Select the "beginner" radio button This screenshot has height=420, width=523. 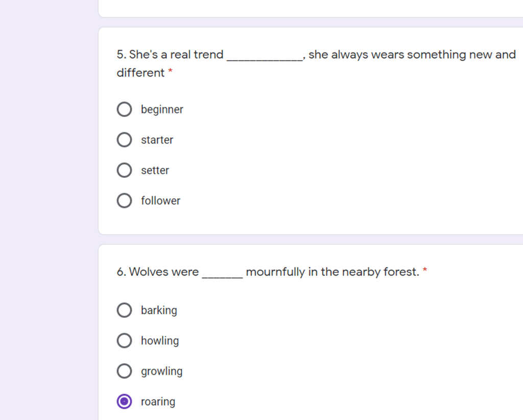tap(125, 109)
